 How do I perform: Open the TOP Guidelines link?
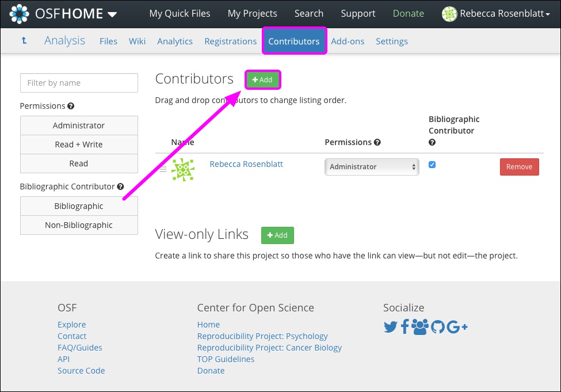[226, 359]
